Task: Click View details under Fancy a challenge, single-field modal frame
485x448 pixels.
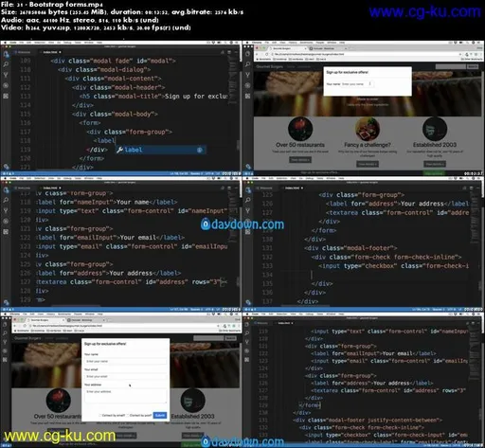Action: tap(368, 164)
